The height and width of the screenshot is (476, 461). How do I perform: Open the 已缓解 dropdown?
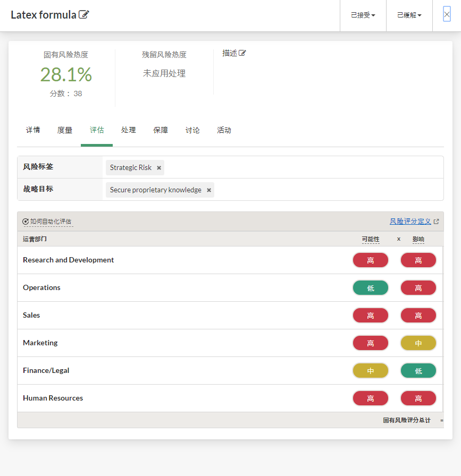coord(409,15)
